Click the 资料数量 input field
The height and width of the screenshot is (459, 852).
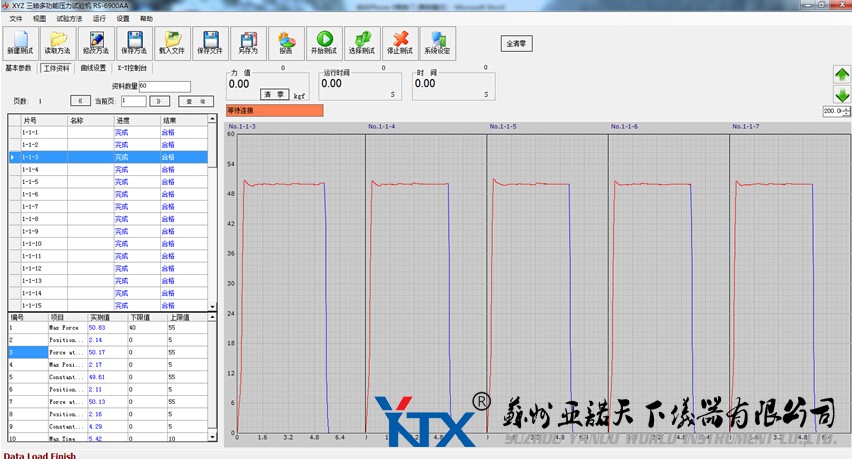point(164,86)
